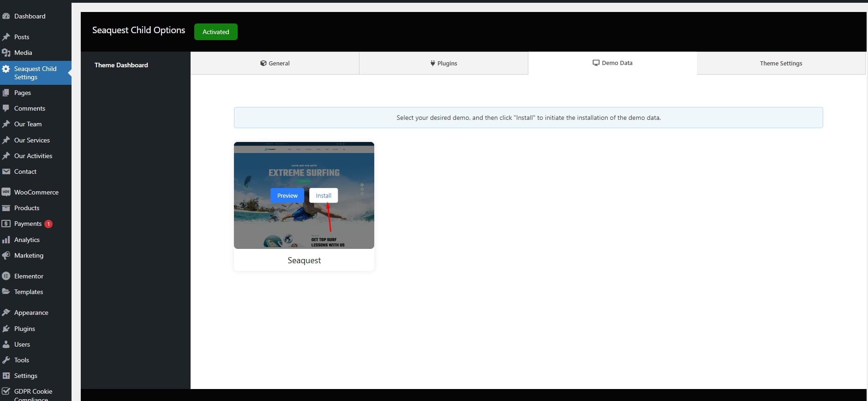Open the Appearance menu item
This screenshot has height=401, width=868.
36,313
